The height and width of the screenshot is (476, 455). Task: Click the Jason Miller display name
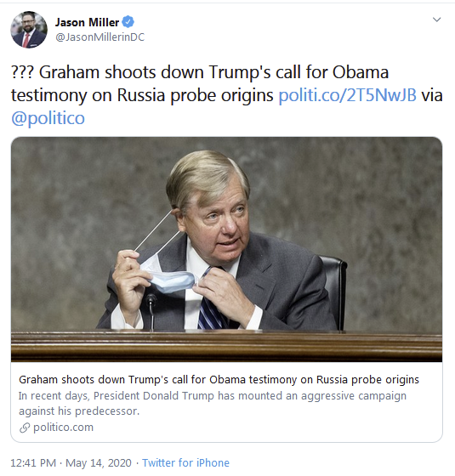[x=87, y=22]
